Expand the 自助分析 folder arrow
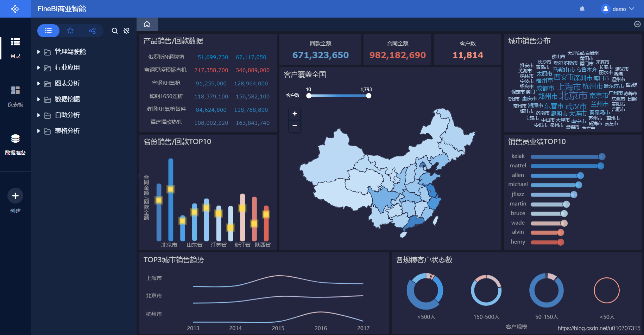This screenshot has height=335, width=644. pyautogui.click(x=39, y=115)
